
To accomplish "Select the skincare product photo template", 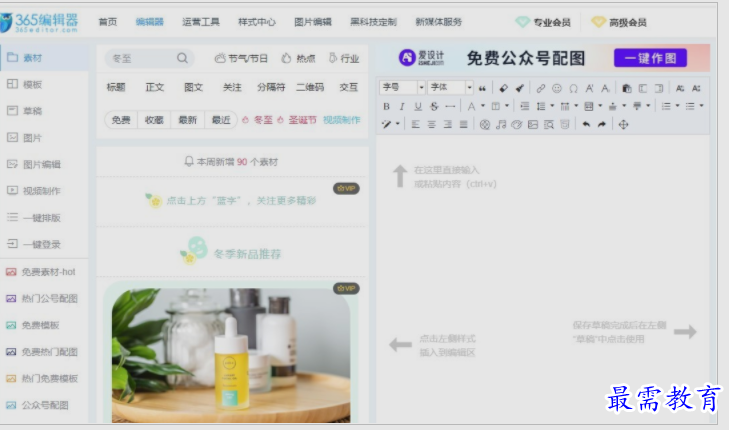I will click(x=231, y=353).
